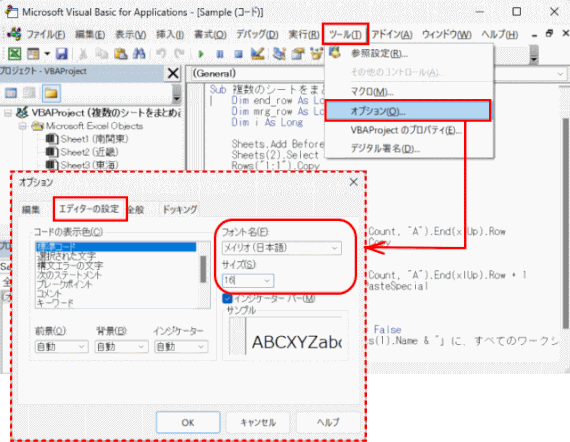Screen dimensions: 570x442
Task: Click the Undo arrow icon
Action: [x=161, y=54]
